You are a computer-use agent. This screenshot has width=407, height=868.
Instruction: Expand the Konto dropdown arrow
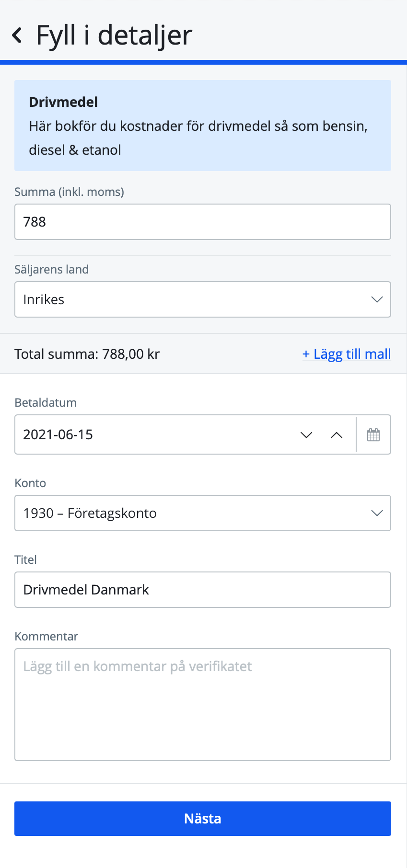coord(377,513)
